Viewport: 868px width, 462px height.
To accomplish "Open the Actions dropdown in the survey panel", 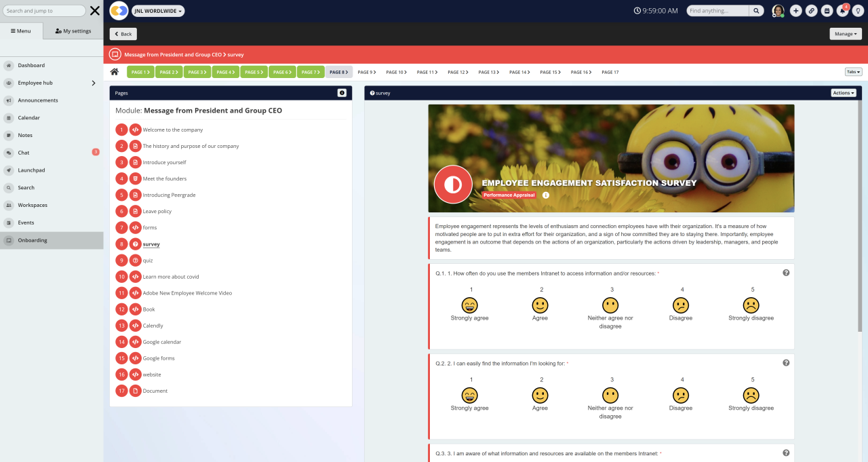I will point(842,93).
